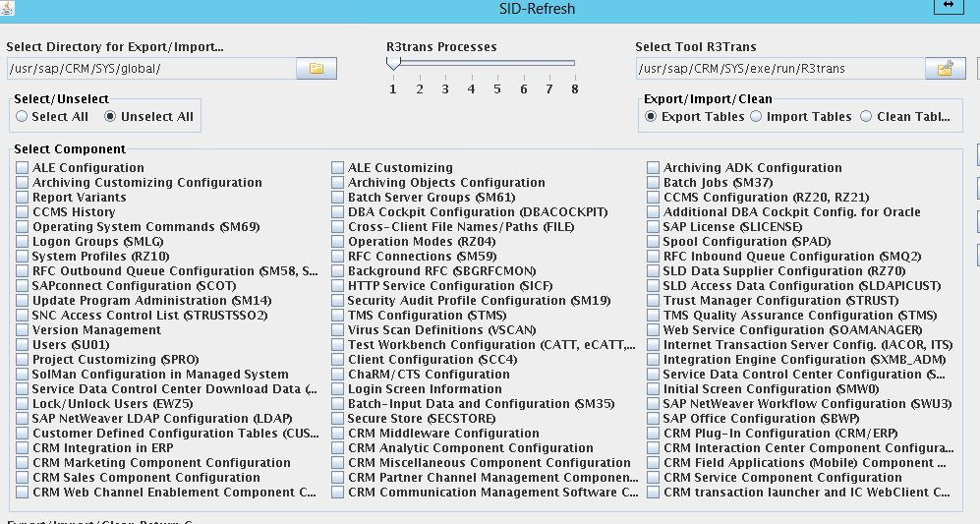The height and width of the screenshot is (524, 980).
Task: Switch to 'Import Tables' mode
Action: pyautogui.click(x=756, y=116)
